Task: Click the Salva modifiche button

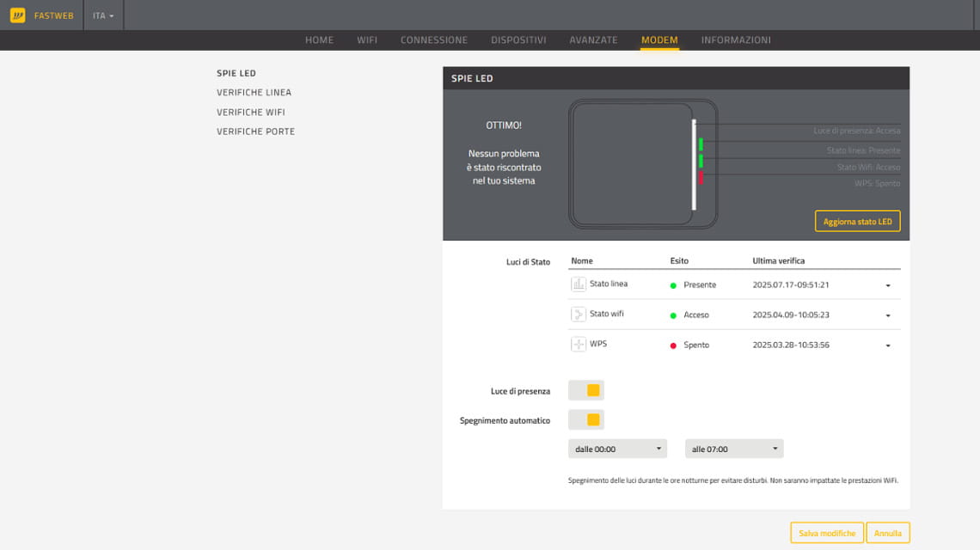Action: [x=827, y=533]
